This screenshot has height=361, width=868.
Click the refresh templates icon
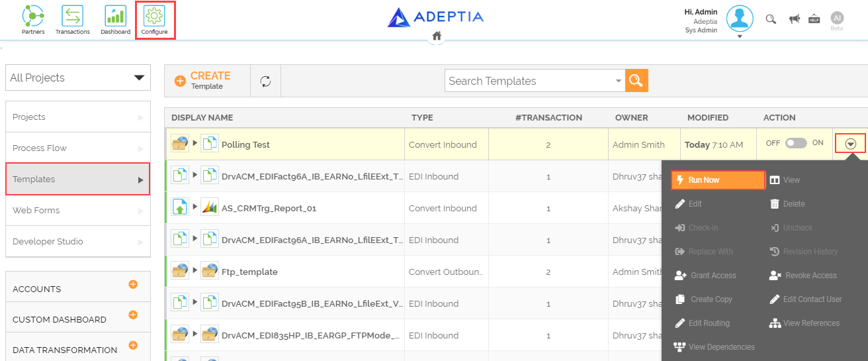pyautogui.click(x=265, y=81)
